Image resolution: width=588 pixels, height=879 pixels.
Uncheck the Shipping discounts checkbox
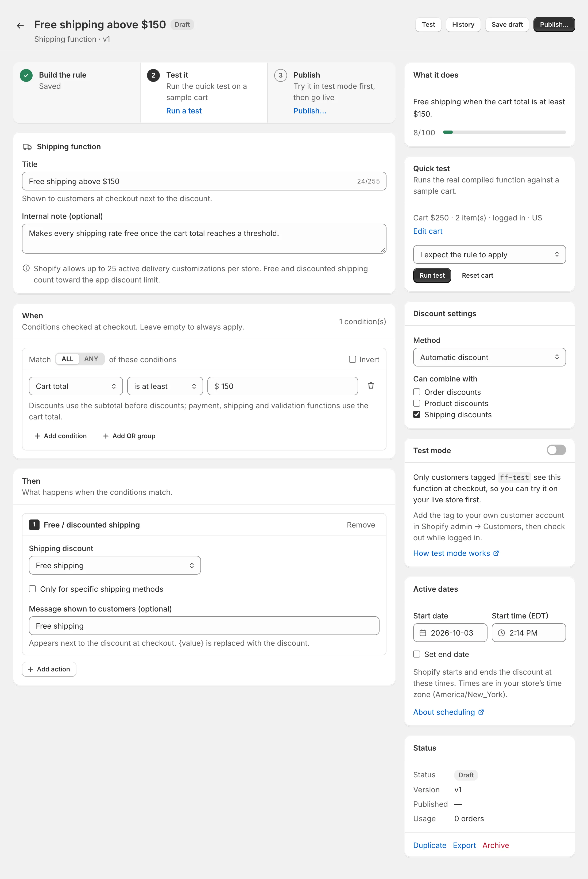pyautogui.click(x=417, y=414)
